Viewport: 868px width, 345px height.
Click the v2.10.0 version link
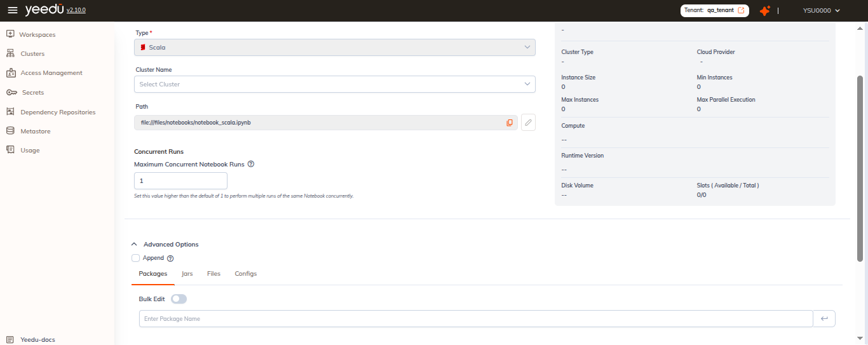tap(76, 10)
